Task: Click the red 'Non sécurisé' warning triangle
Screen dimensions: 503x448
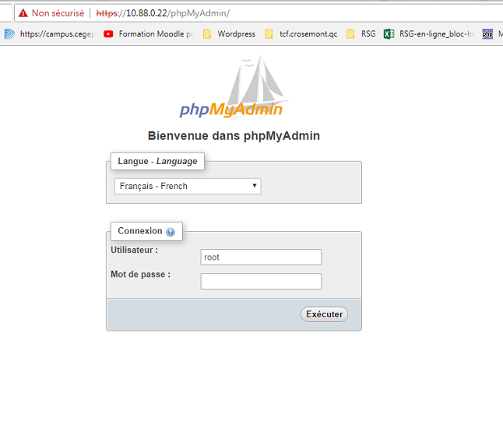Action: point(23,13)
